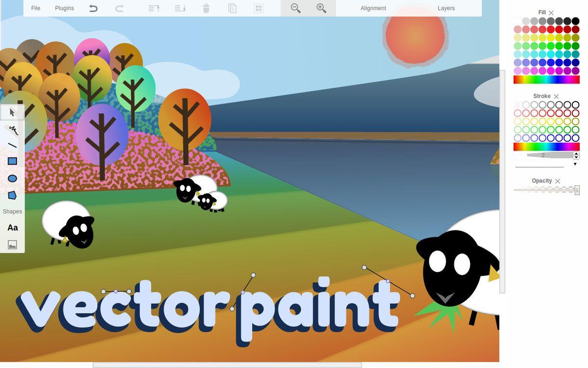This screenshot has width=588, height=368.
Task: Click the zoom out magnifier
Action: point(295,8)
